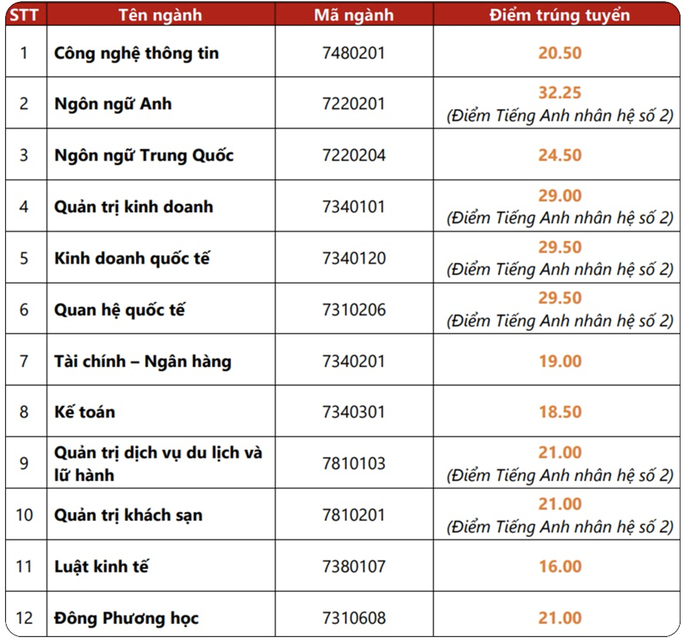Click the score 20.50
The image size is (684, 640).
(x=560, y=53)
